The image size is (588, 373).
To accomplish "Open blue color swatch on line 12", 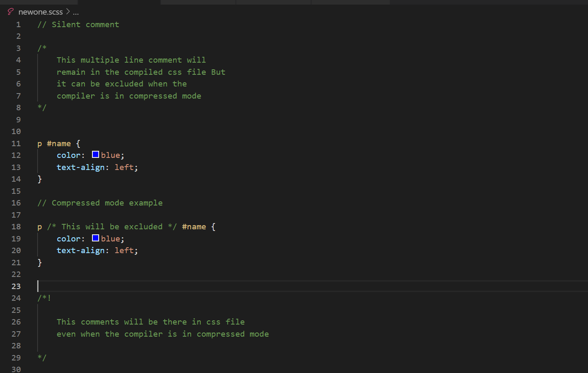I will [x=95, y=155].
